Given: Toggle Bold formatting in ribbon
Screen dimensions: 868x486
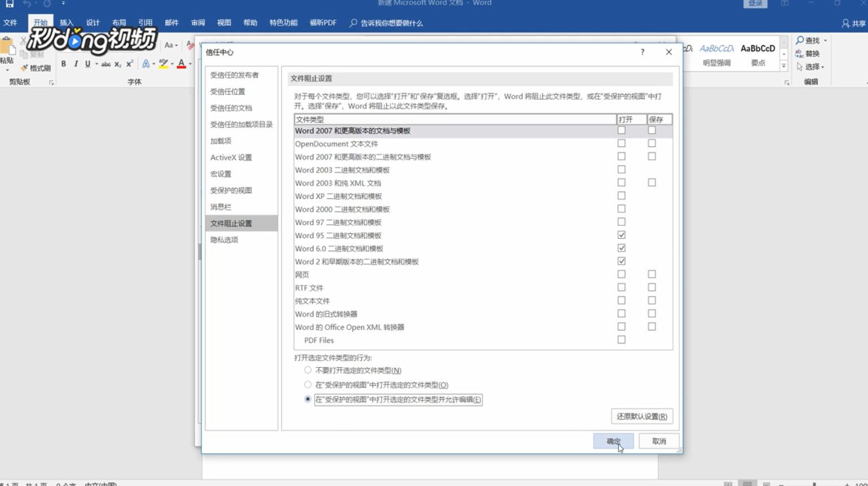Looking at the screenshot, I should click(x=64, y=64).
